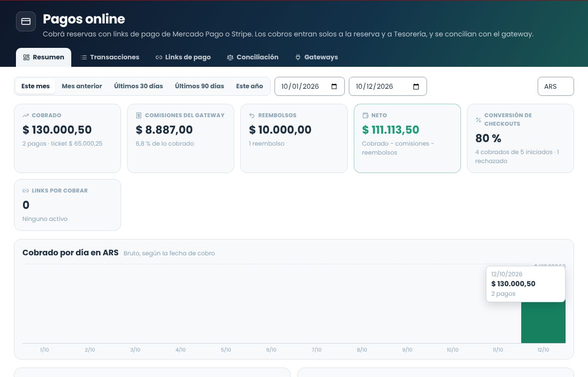The width and height of the screenshot is (588, 377).
Task: Choose the Últimos 90 días range
Action: pos(199,86)
